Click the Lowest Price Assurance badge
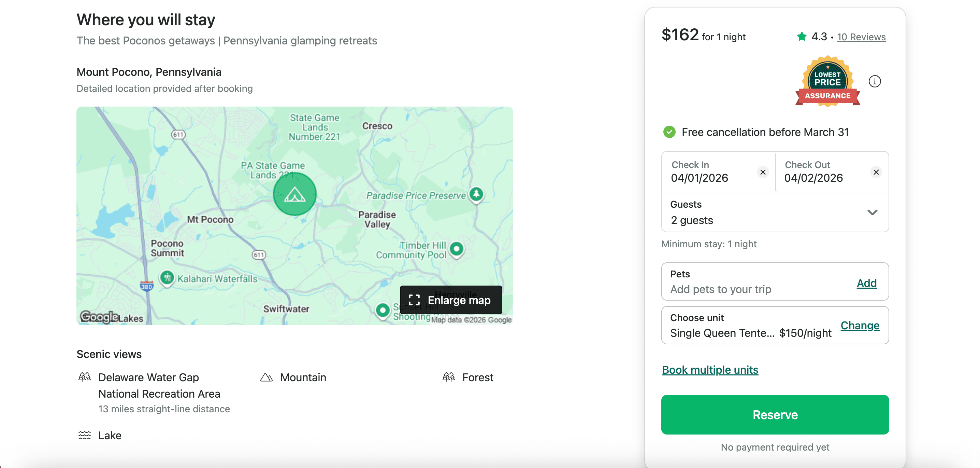The height and width of the screenshot is (468, 980). coord(827,82)
